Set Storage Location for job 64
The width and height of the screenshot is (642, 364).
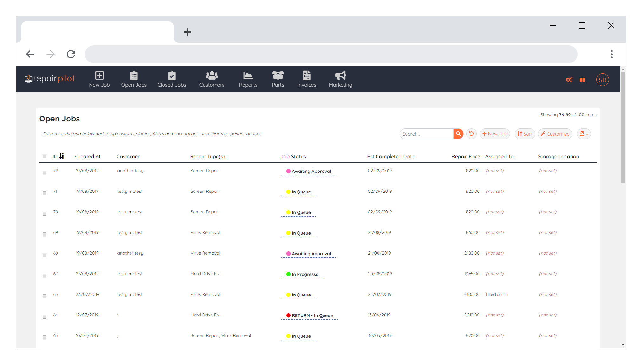pos(548,315)
